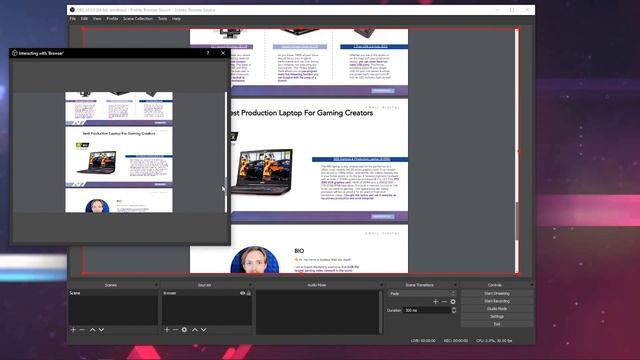Move scene down in Scenes list
The height and width of the screenshot is (360, 640).
click(101, 330)
